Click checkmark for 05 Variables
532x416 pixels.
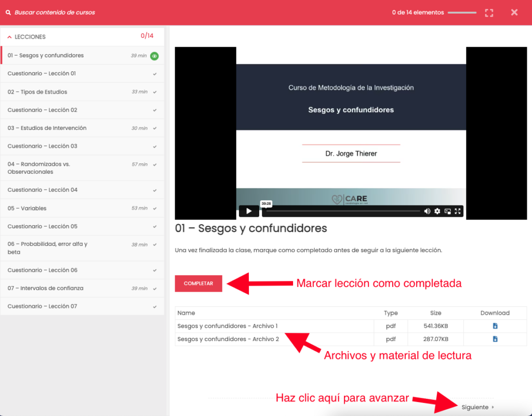(x=155, y=209)
